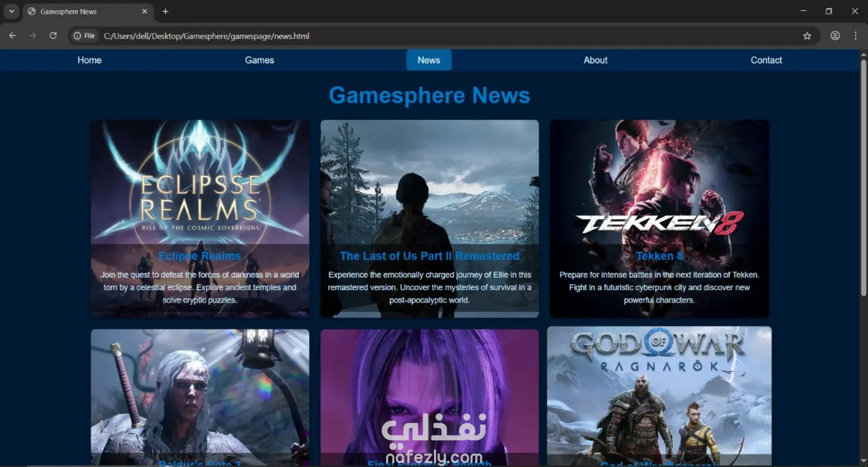Close the Gamesphere News tab
Image resolution: width=868 pixels, height=467 pixels.
coord(144,11)
